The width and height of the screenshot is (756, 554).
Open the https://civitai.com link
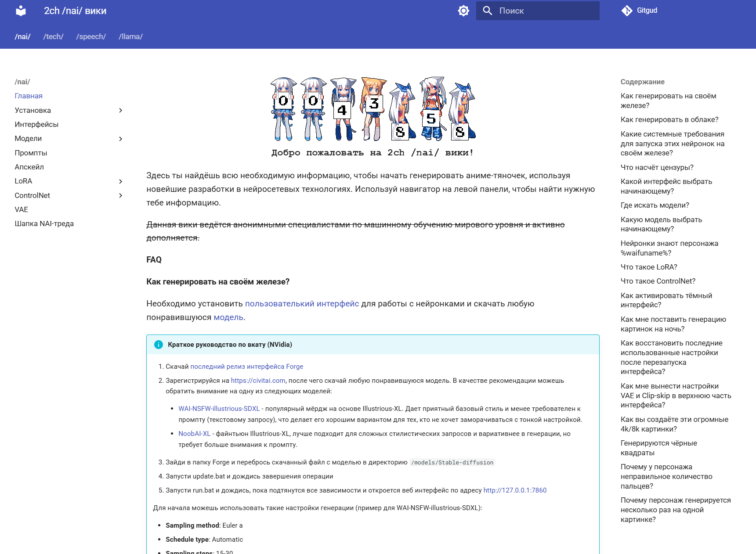pos(258,381)
